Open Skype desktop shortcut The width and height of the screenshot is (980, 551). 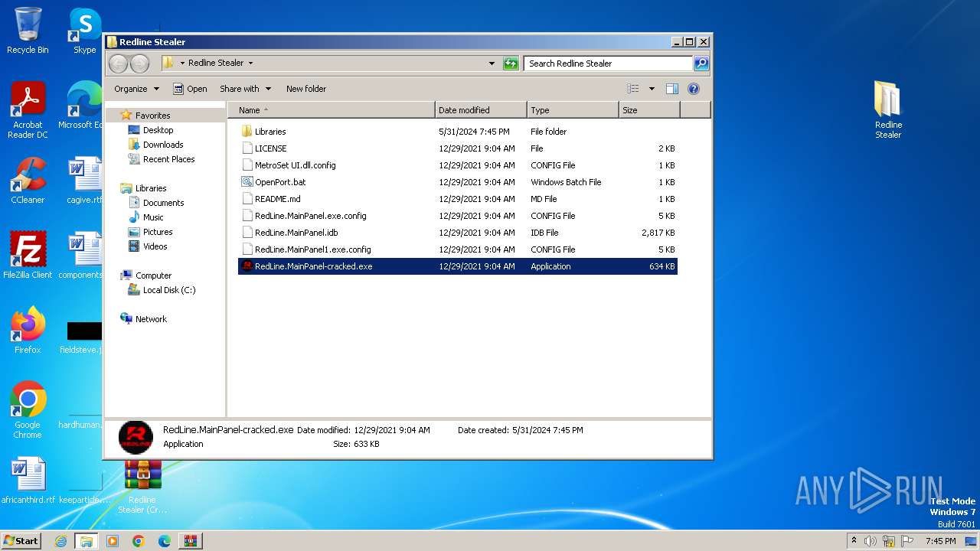click(x=84, y=31)
